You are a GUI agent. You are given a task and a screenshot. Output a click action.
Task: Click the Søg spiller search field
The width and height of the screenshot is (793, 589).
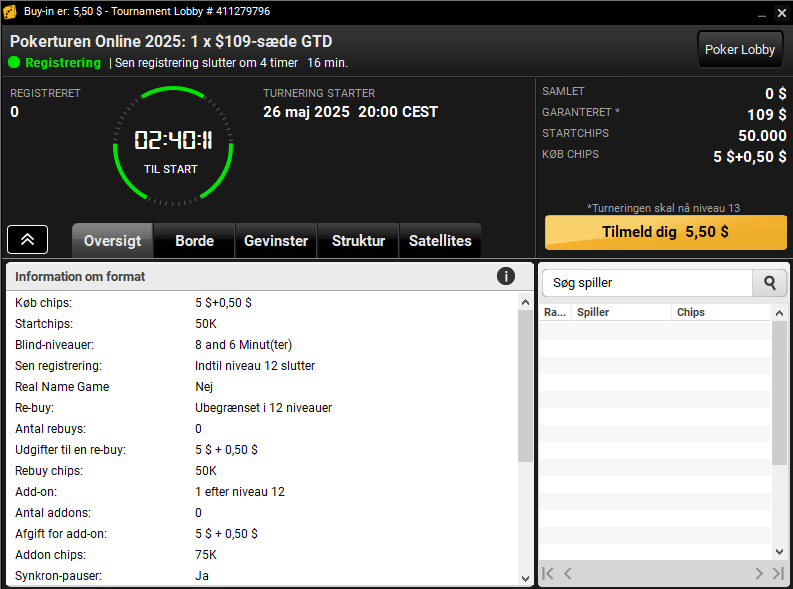tap(647, 283)
